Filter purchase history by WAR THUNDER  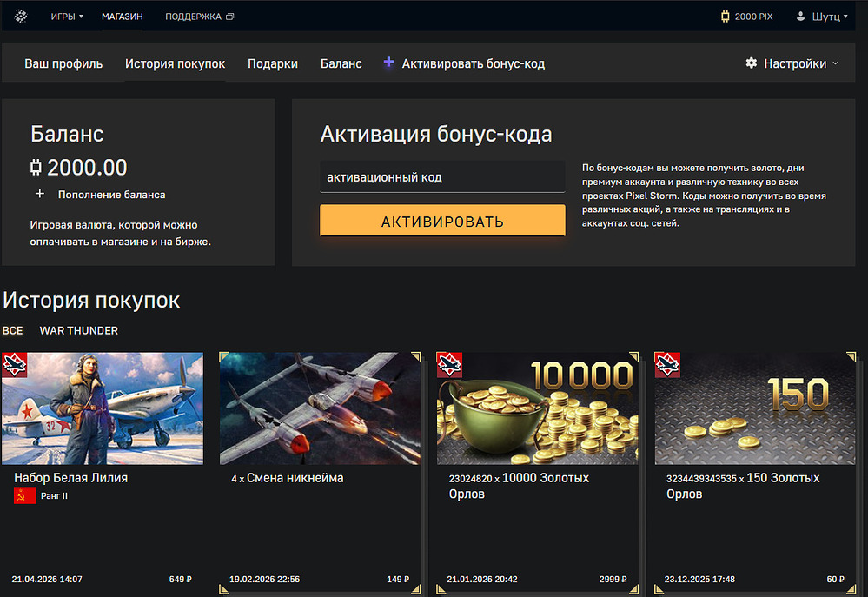pos(78,330)
